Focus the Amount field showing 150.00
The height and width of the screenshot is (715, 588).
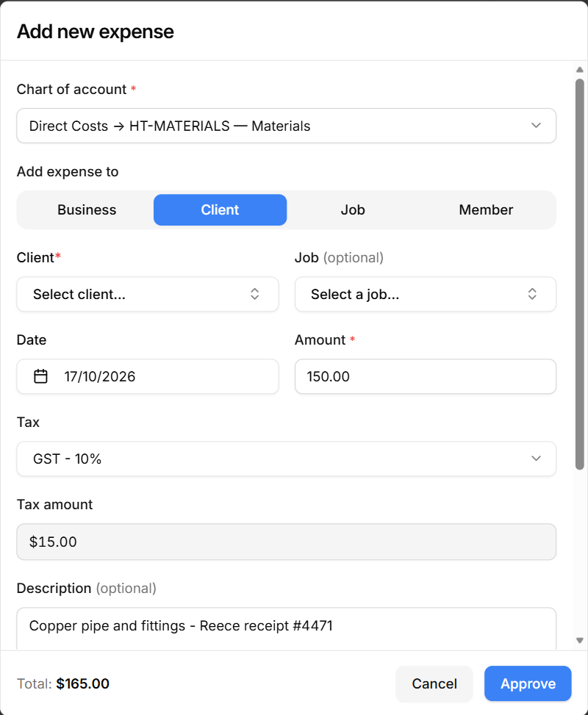click(425, 377)
